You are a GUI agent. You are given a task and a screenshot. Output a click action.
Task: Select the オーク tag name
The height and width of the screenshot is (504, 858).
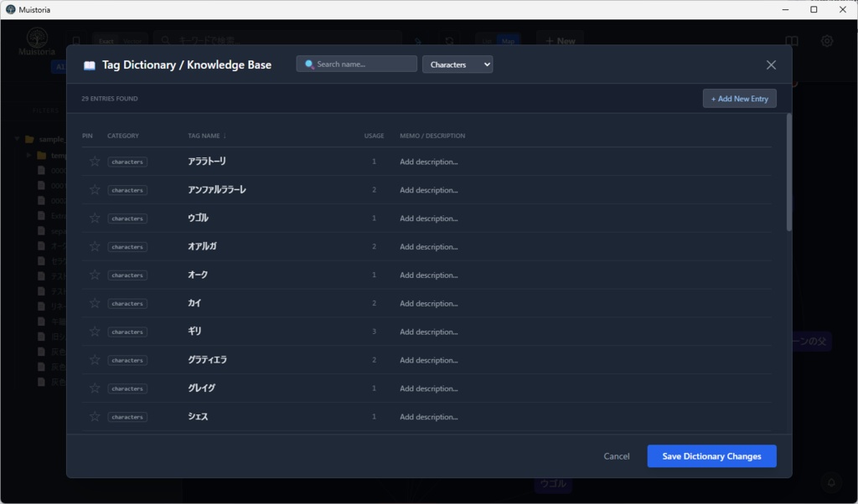(198, 275)
